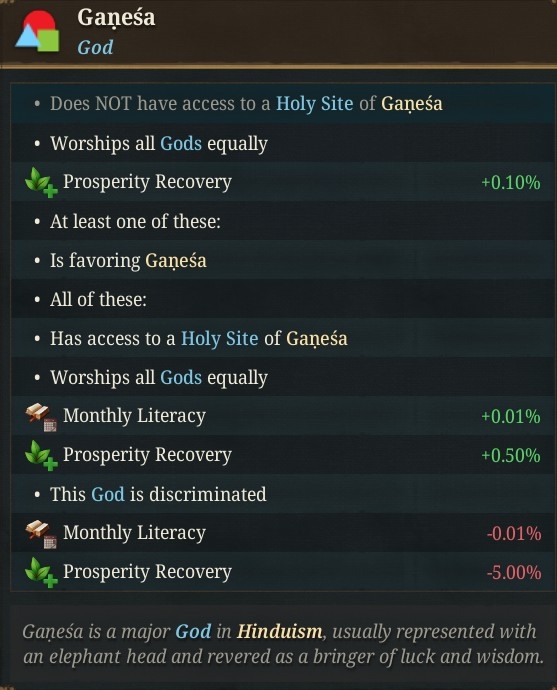Click the red, blue and green shapes icon
Viewport: 557px width, 690px height.
tap(37, 32)
